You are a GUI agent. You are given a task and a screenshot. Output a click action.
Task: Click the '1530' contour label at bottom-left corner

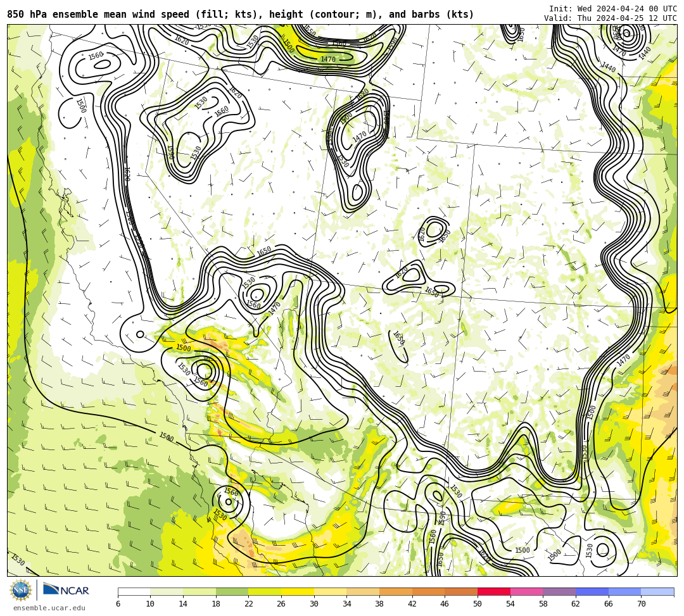18,560
